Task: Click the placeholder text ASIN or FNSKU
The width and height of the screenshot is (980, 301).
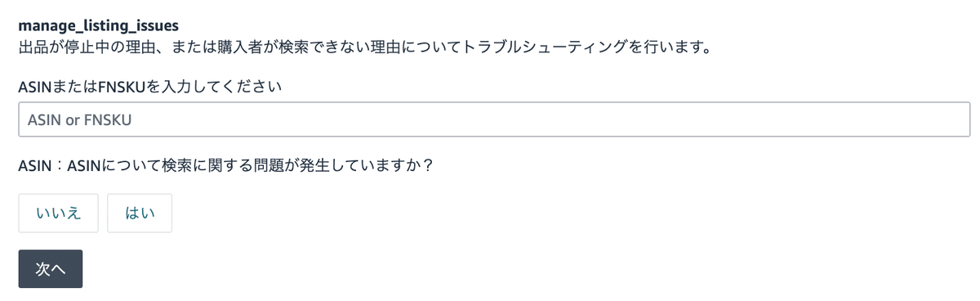Action: (x=79, y=120)
